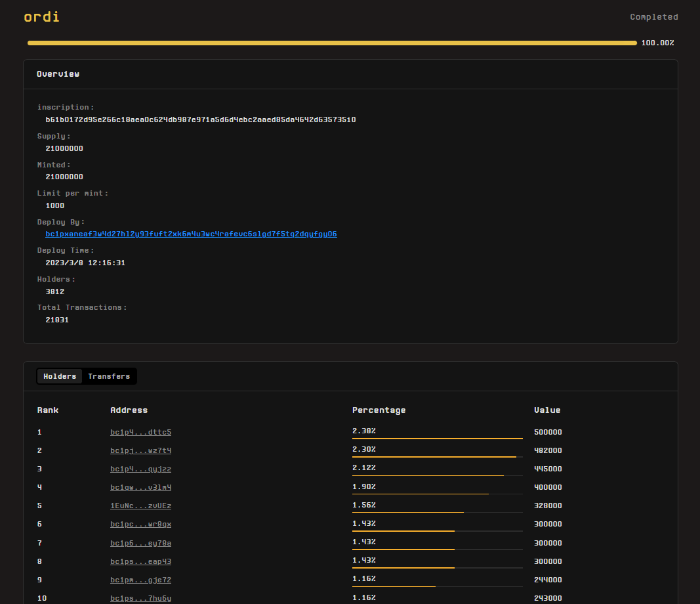Click the 100.00% progress label

click(x=657, y=43)
